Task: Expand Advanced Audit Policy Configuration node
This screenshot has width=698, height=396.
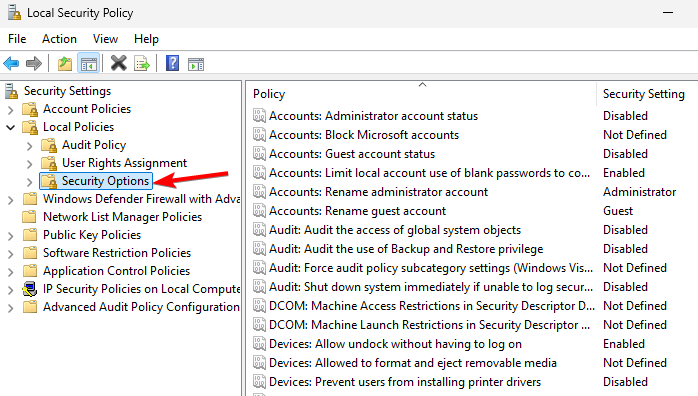Action: [11, 308]
